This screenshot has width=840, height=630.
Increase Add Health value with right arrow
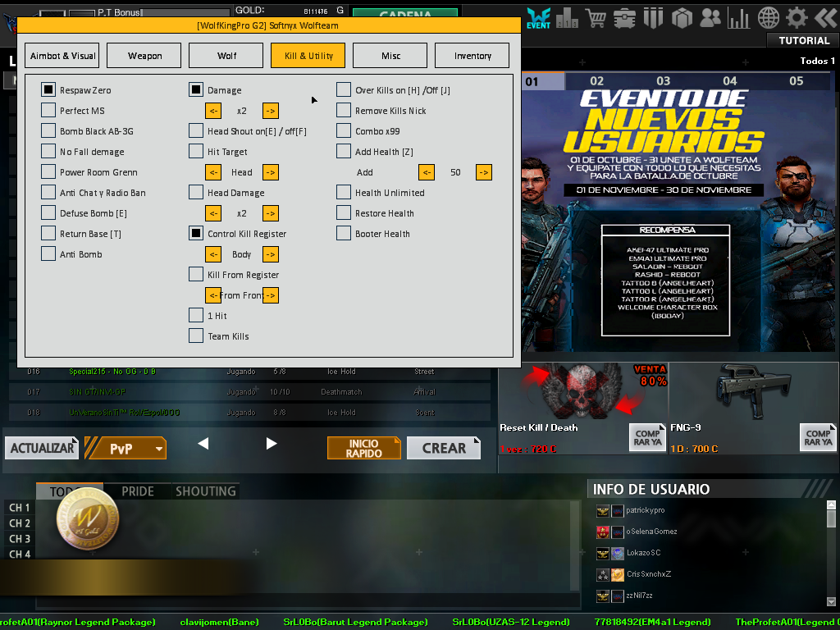tap(484, 172)
